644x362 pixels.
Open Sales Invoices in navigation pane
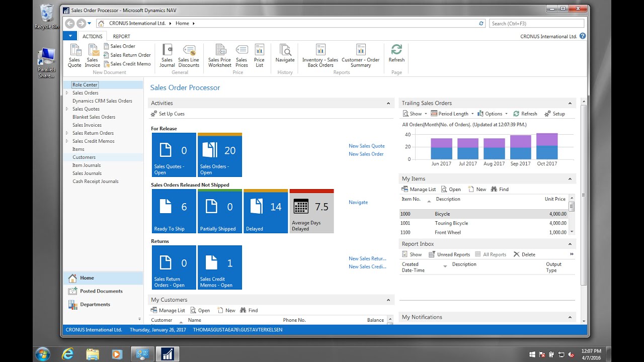[x=87, y=125]
